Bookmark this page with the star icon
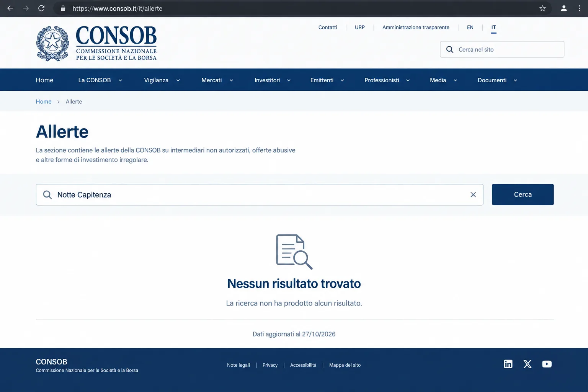This screenshot has height=392, width=588. tap(542, 8)
